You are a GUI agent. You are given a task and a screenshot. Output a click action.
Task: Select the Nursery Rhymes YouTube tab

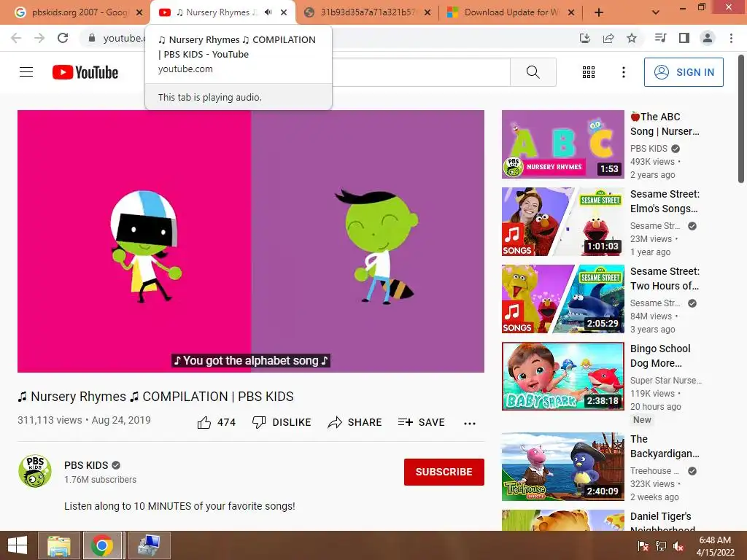[217, 12]
